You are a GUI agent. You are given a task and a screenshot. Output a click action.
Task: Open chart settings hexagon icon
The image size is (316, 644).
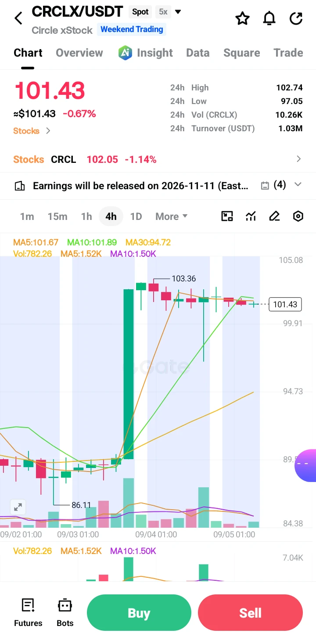click(x=298, y=216)
